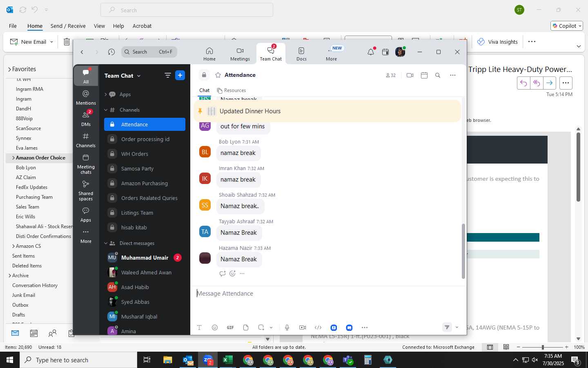Screen dimensions: 588x368
Task: Open Zoom notifications bell
Action: (371, 52)
